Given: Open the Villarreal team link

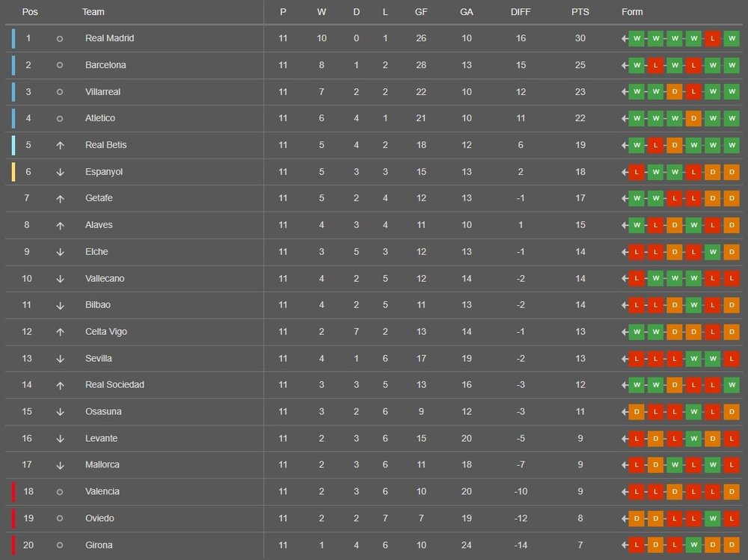Looking at the screenshot, I should (102, 92).
